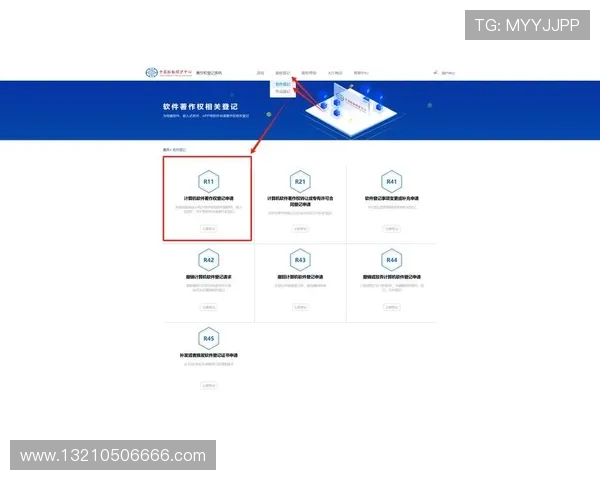Screen dimensions: 600x480
Task: Click the register button under R43
Action: click(300, 307)
